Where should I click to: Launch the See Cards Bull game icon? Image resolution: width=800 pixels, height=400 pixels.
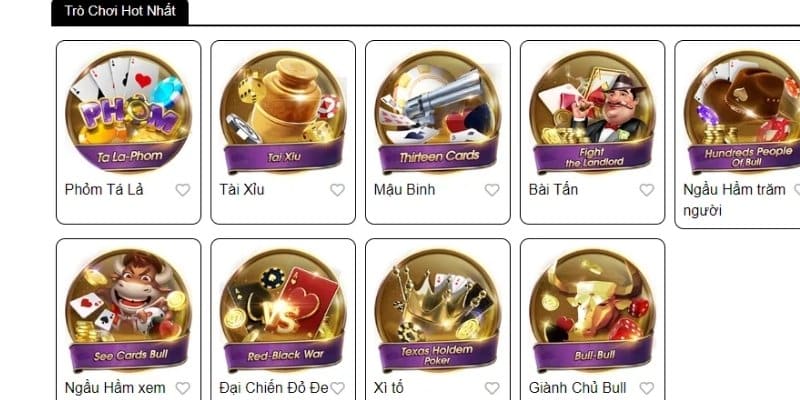coord(129,310)
